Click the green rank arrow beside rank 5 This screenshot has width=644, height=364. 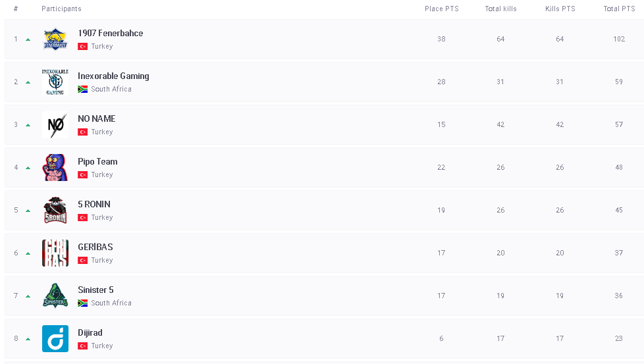point(28,211)
